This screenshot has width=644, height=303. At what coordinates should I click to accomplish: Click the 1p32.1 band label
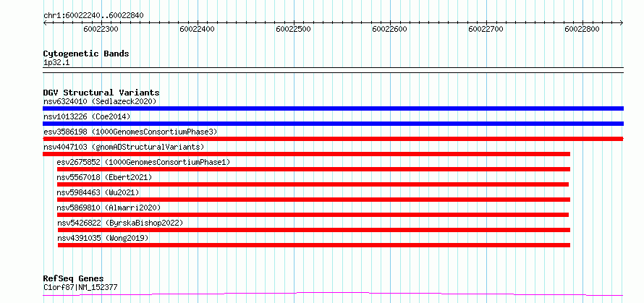click(x=56, y=63)
